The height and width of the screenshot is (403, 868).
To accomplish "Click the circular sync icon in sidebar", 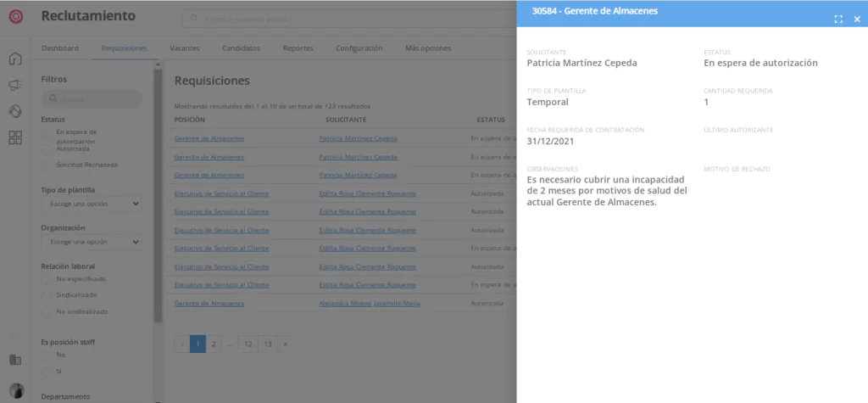I will (x=15, y=111).
